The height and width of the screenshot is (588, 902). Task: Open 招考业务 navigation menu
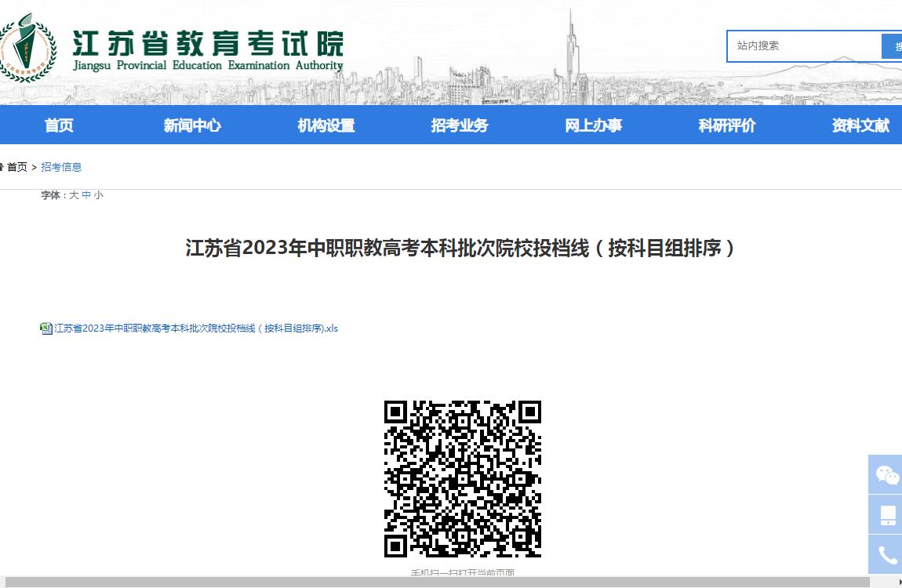point(460,125)
